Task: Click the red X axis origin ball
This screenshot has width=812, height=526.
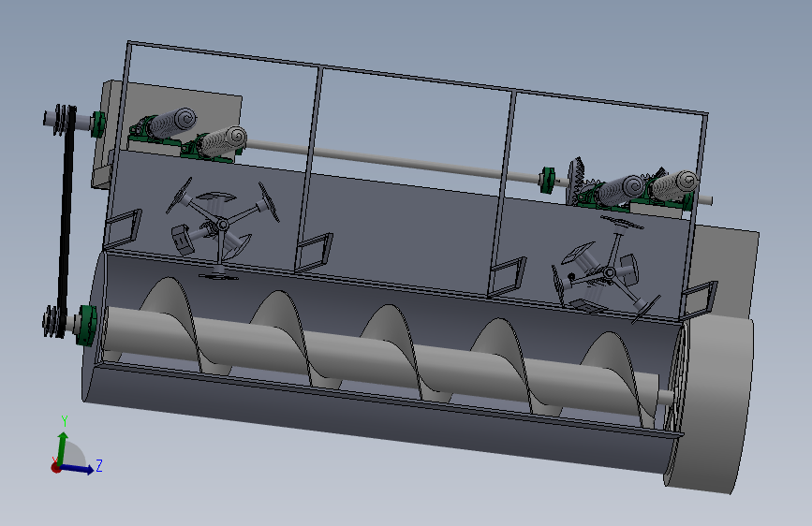Action: click(56, 467)
